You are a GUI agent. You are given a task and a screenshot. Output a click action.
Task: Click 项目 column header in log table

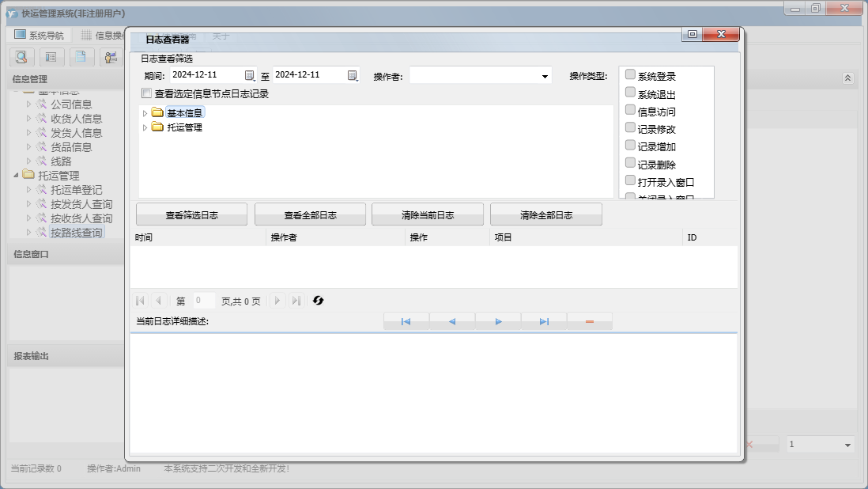point(587,237)
